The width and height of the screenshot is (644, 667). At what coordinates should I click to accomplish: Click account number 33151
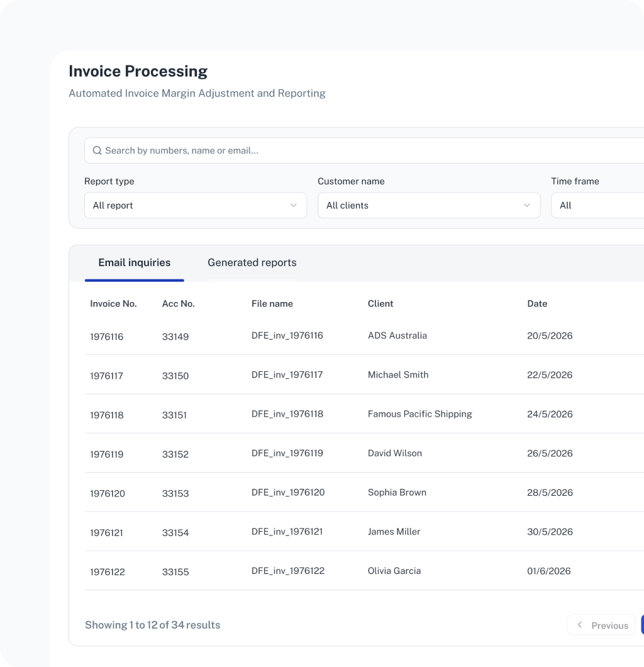pos(174,415)
